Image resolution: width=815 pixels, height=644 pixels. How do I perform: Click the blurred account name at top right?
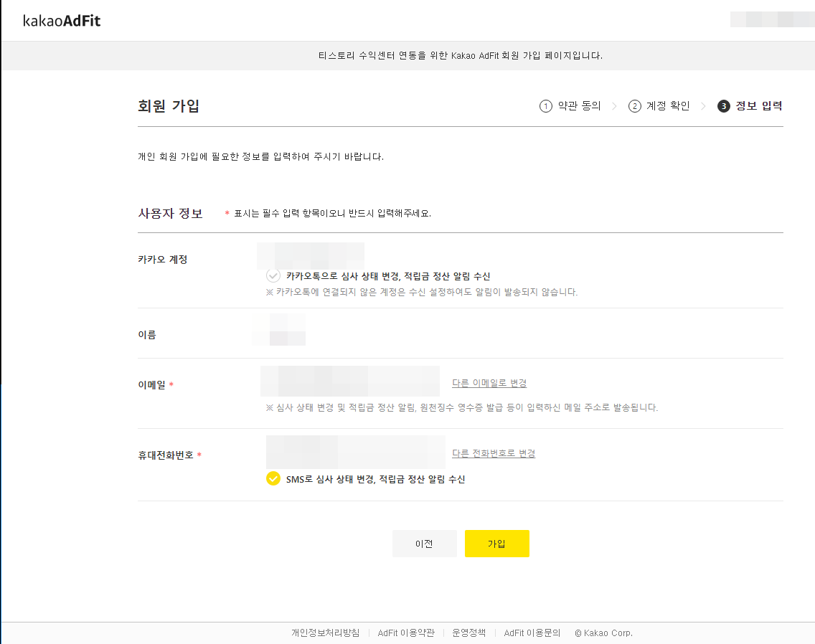(773, 19)
